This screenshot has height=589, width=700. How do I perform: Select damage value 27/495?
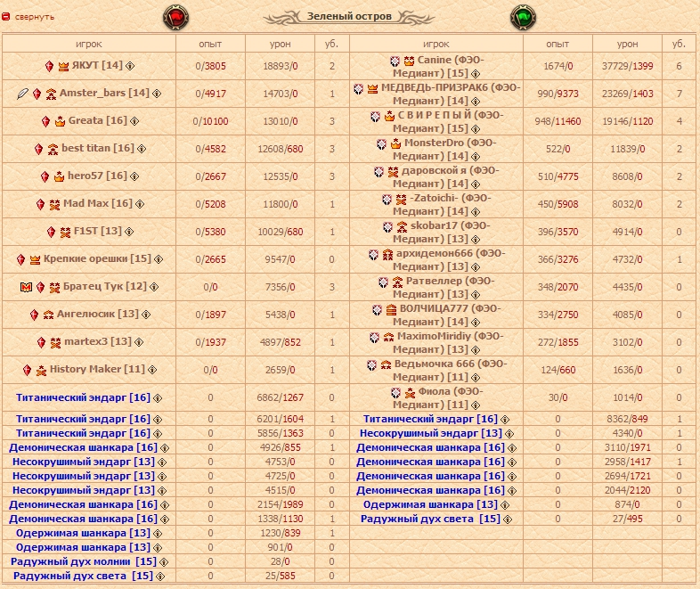pyautogui.click(x=627, y=519)
